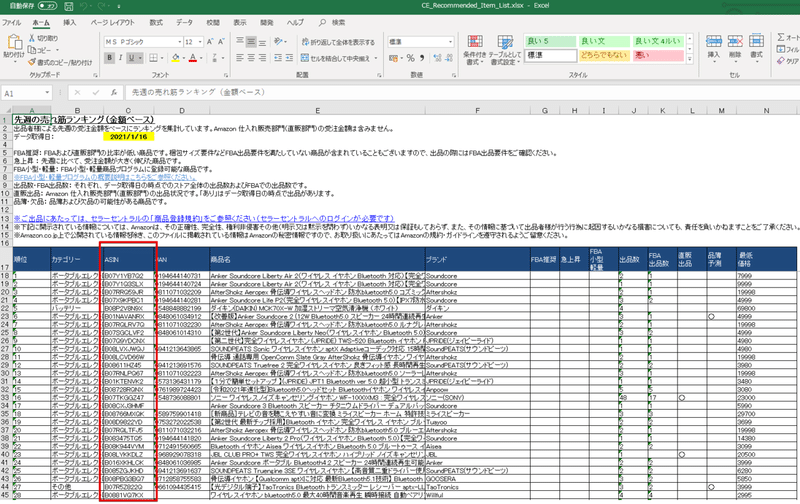The height and width of the screenshot is (504, 800).
Task: Click the Copy (コピー) icon
Action: click(32, 50)
